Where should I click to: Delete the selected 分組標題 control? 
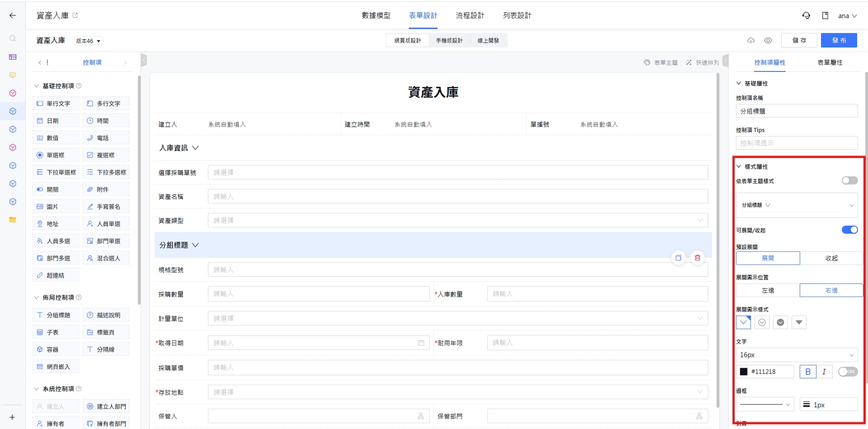coord(698,258)
